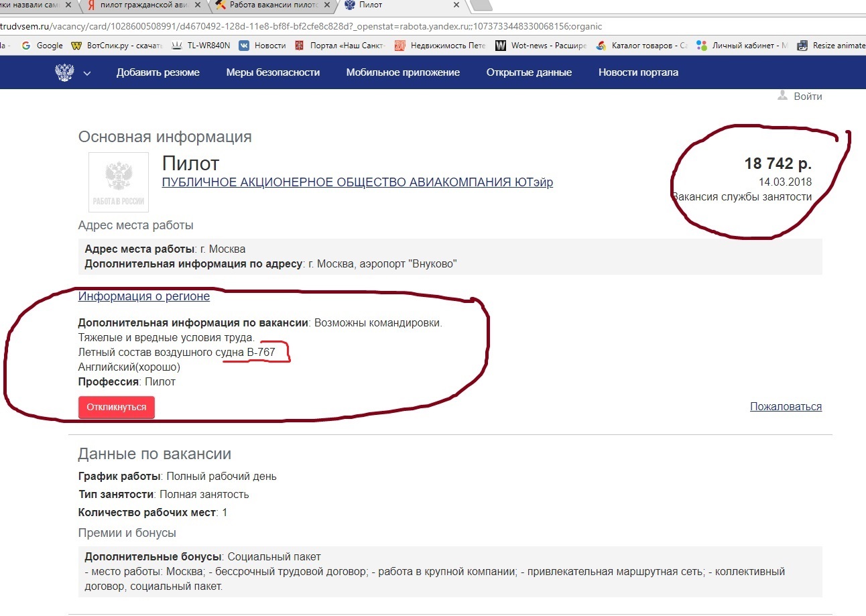Screen dimensions: 866x616
Task: Click the date '14.03.2018'
Action: click(785, 182)
